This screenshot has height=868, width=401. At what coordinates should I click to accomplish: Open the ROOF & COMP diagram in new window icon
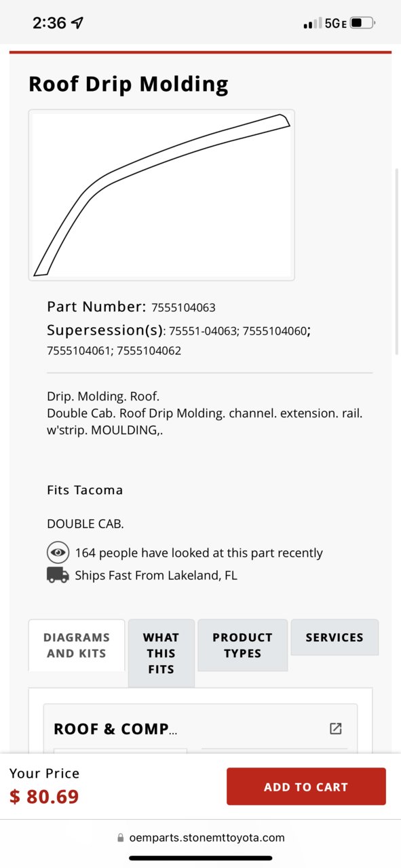point(335,728)
